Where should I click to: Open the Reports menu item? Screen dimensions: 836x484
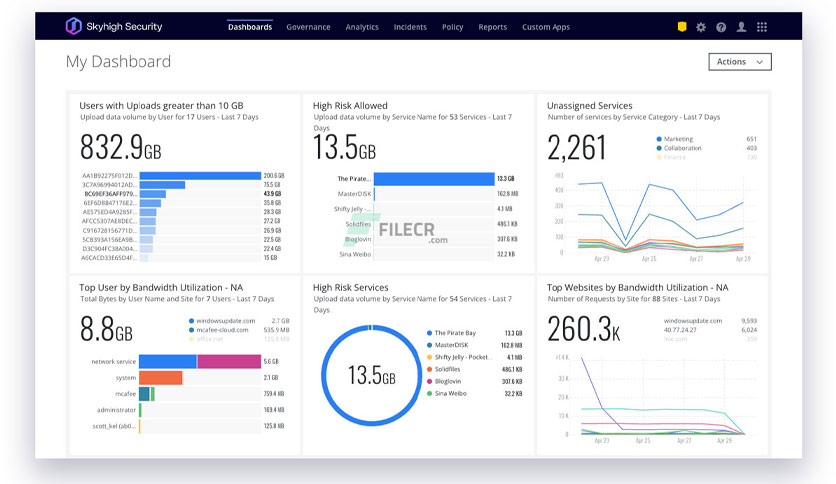pyautogui.click(x=493, y=27)
